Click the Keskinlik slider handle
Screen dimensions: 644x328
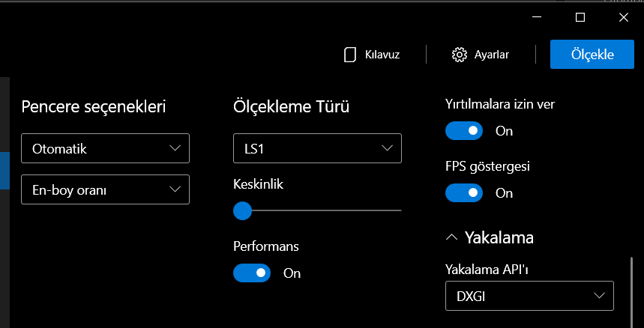[x=242, y=210]
